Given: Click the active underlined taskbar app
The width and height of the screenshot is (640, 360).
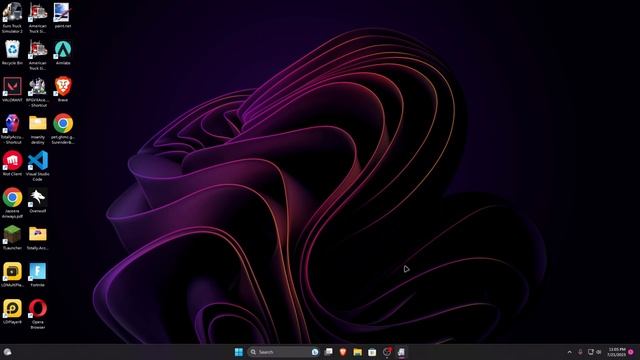Looking at the screenshot, I should [x=402, y=352].
